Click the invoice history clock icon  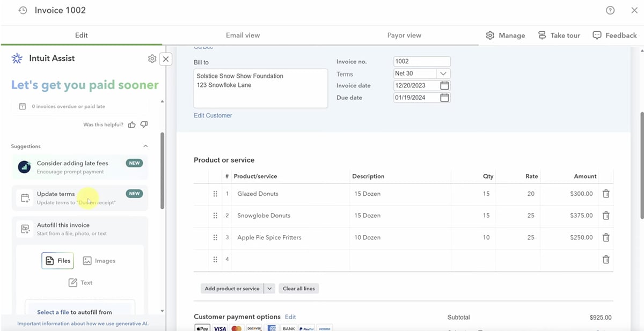pos(22,10)
